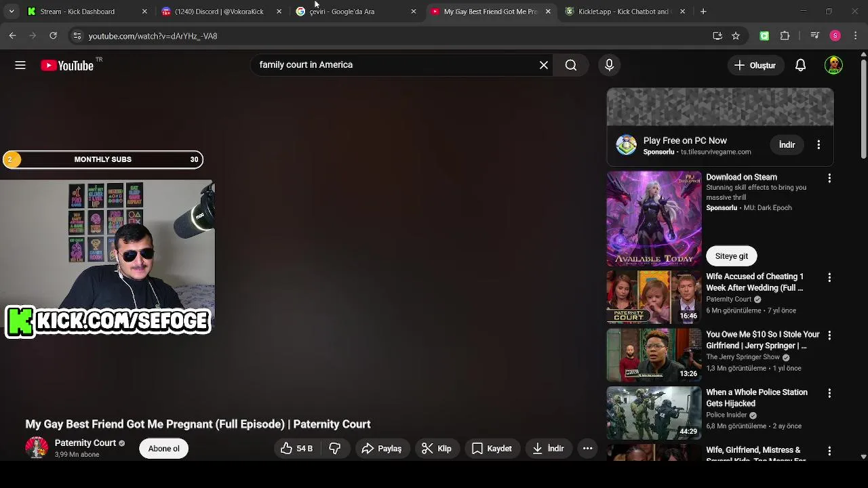Viewport: 868px width, 488px height.
Task: Open a new browser tab
Action: (x=703, y=12)
